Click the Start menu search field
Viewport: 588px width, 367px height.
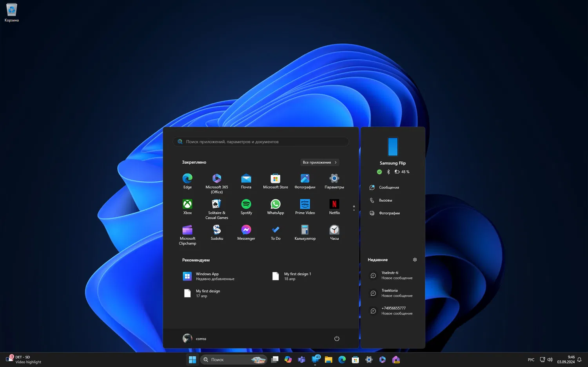pos(261,142)
